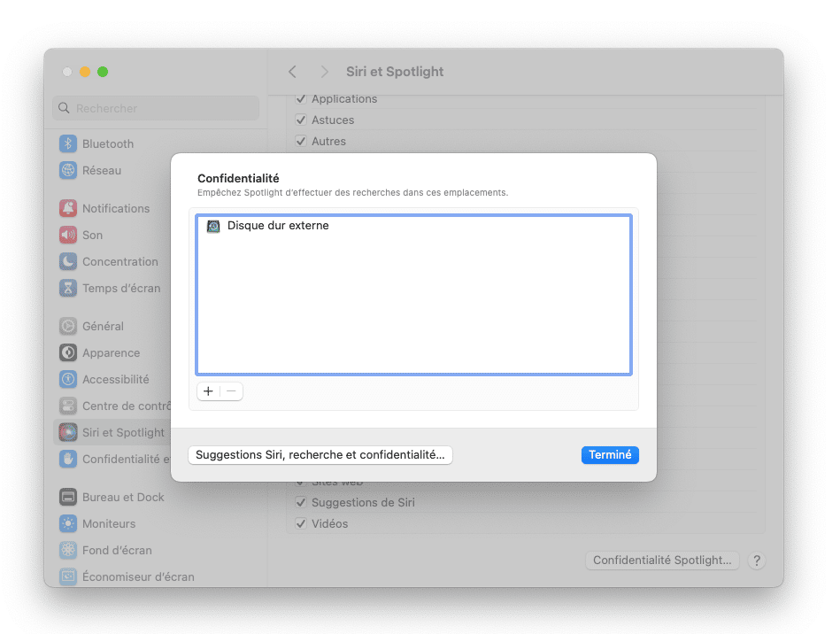Select Temps d'écran in the sidebar
840x634 pixels.
click(x=121, y=289)
